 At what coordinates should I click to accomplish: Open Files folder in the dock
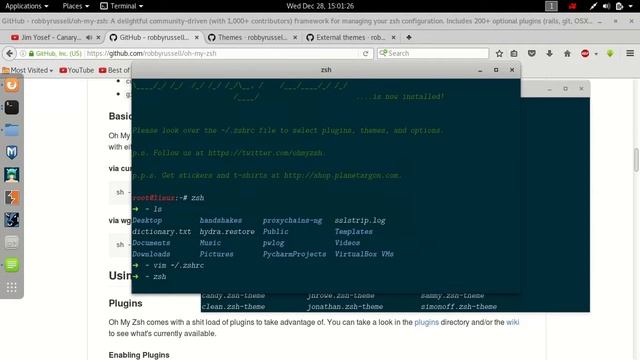click(11, 130)
